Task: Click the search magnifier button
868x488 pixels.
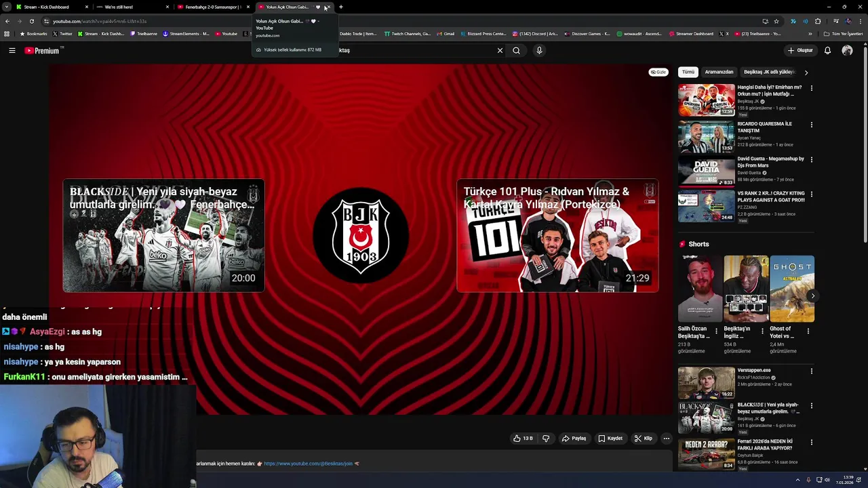Action: click(516, 50)
